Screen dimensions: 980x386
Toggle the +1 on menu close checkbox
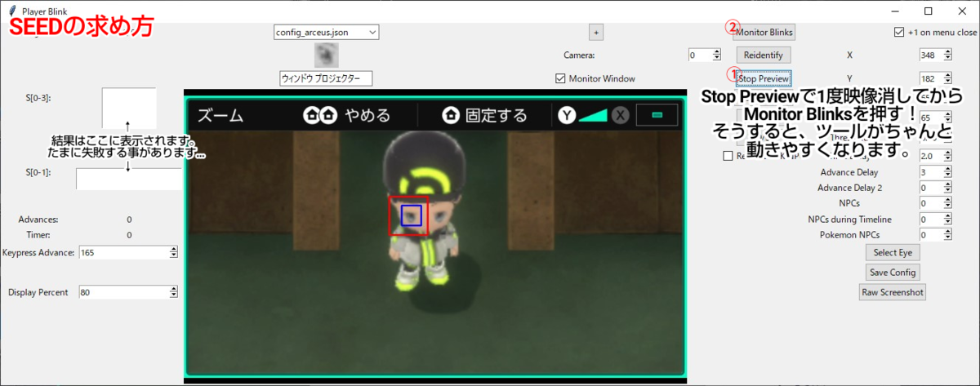pyautogui.click(x=899, y=33)
